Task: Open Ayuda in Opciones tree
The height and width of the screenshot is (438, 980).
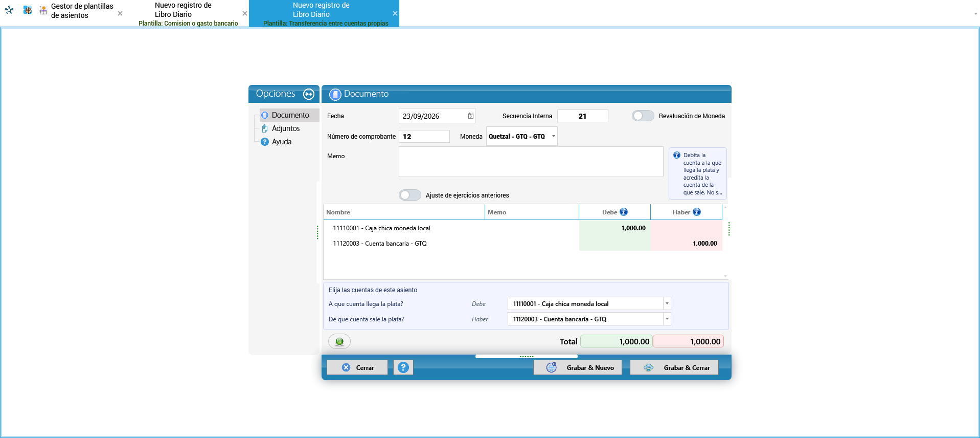Action: tap(281, 142)
